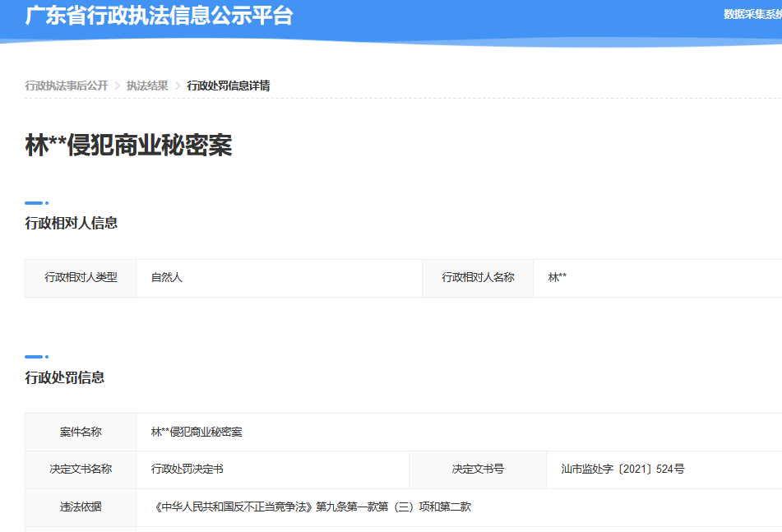Select the page heading 林**侵犯商业秘密案
Screen dimensions: 782x532
(128, 145)
